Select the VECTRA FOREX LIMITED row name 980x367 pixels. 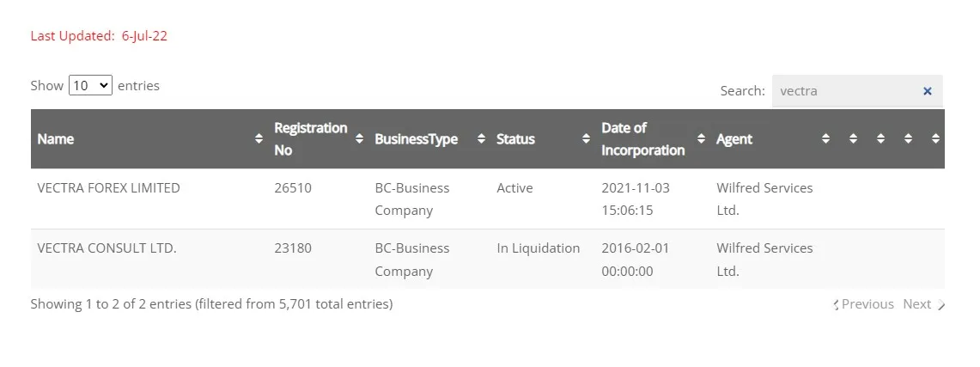109,188
